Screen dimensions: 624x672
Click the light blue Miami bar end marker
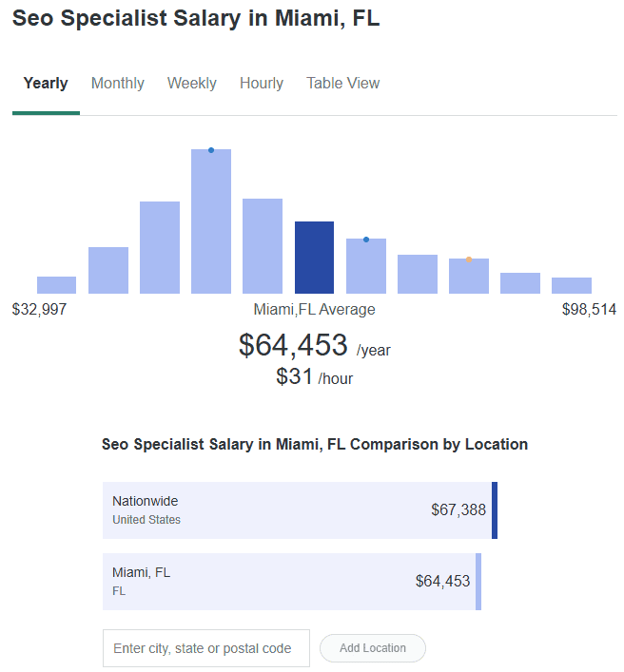coord(478,582)
